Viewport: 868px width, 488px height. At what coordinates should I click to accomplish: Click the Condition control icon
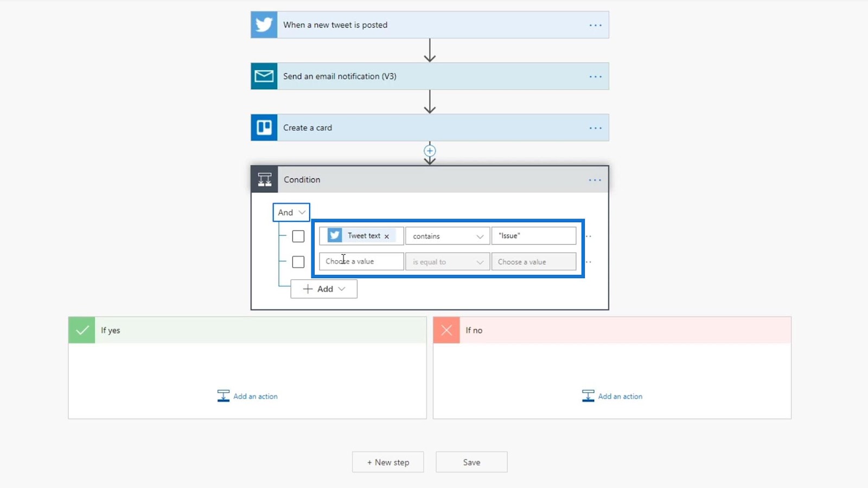click(265, 179)
